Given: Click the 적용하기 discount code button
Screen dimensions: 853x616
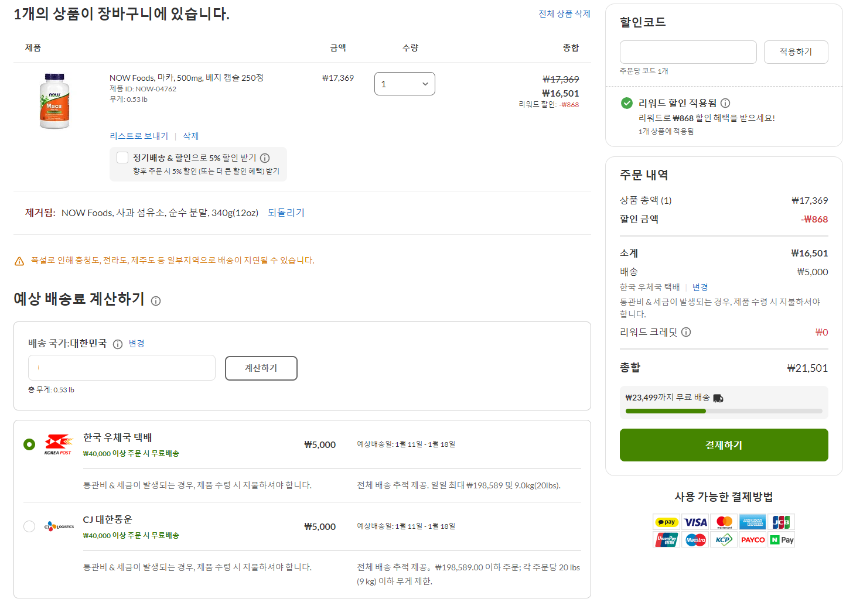Looking at the screenshot, I should (796, 52).
